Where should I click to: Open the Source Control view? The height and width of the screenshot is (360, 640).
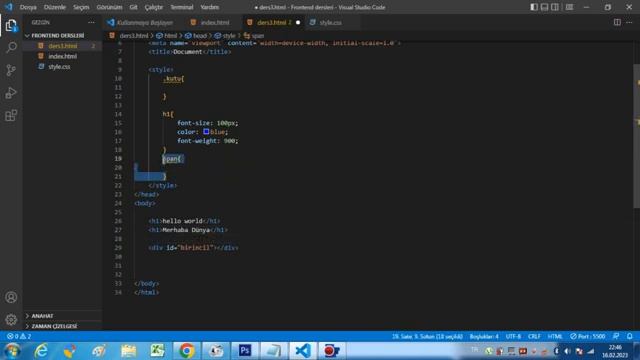pos(11,70)
